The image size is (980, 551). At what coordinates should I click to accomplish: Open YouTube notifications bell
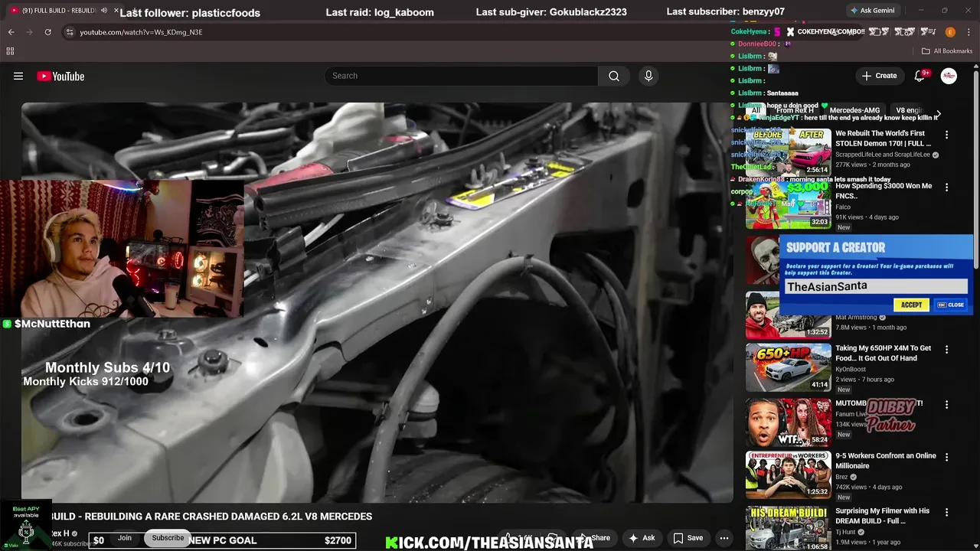pyautogui.click(x=920, y=76)
